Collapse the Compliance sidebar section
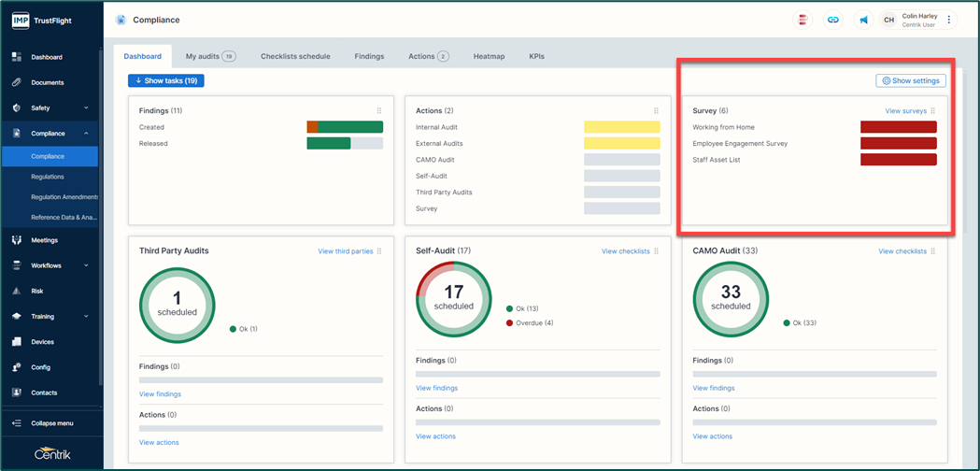Screen dimensions: 980x471 [86, 134]
